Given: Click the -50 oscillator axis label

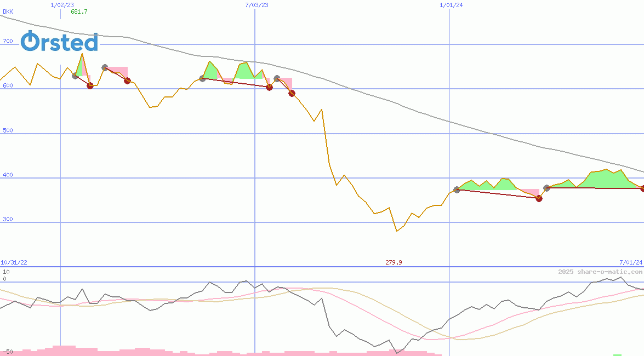Looking at the screenshot, I should 7,352.
